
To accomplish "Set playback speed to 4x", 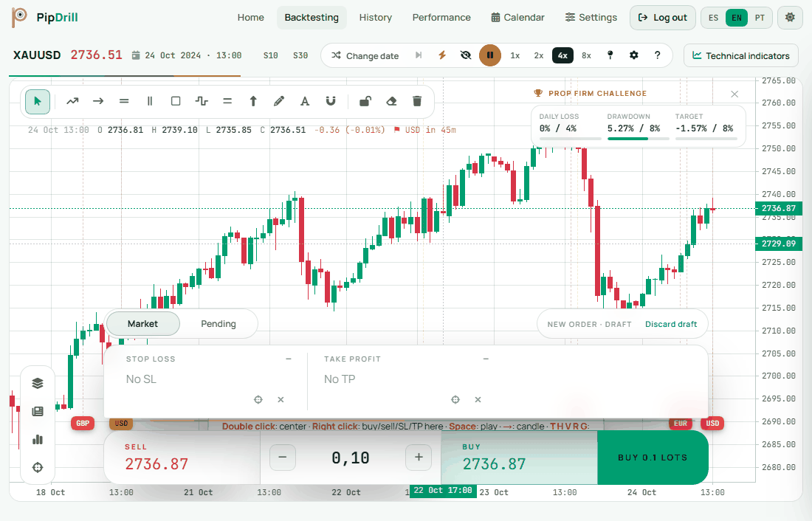I will [562, 55].
